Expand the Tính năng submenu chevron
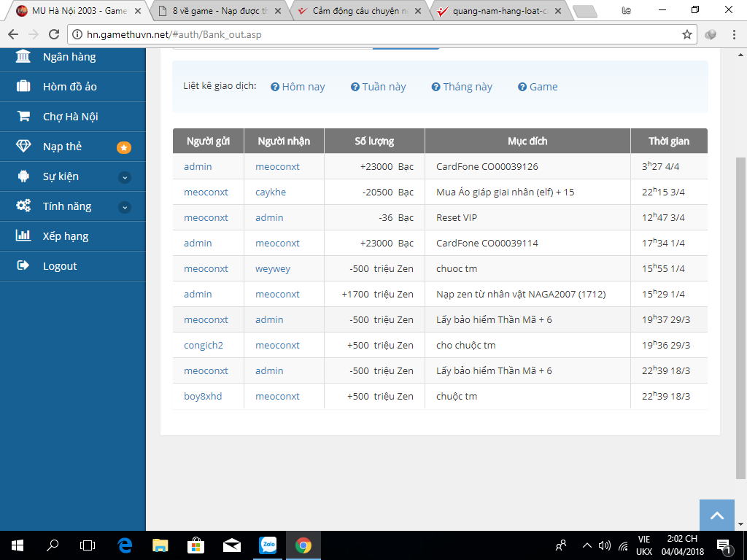This screenshot has height=560, width=747. coord(124,208)
